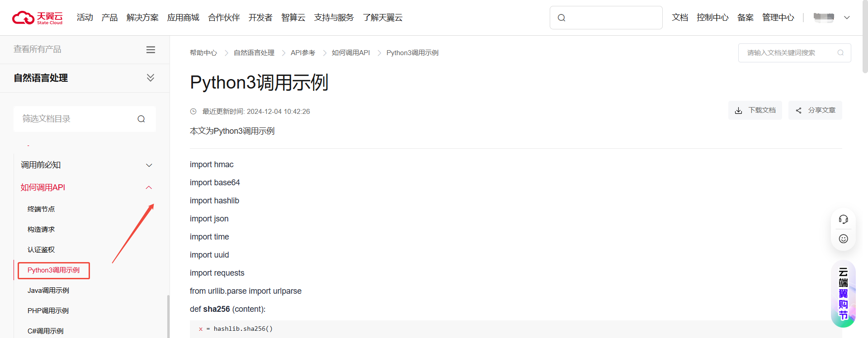868x338 pixels.
Task: Click the 下载文档 button
Action: click(x=755, y=110)
